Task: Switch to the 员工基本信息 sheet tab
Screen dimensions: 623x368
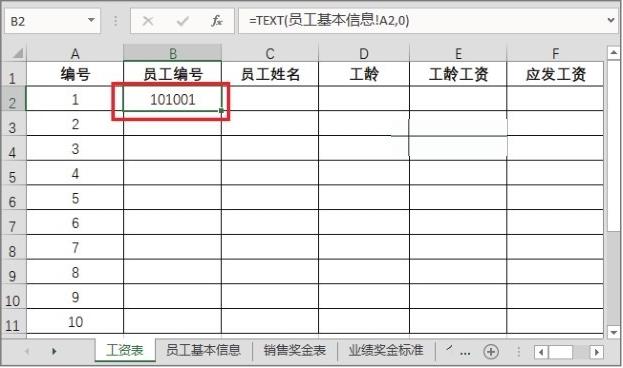Action: pyautogui.click(x=203, y=350)
